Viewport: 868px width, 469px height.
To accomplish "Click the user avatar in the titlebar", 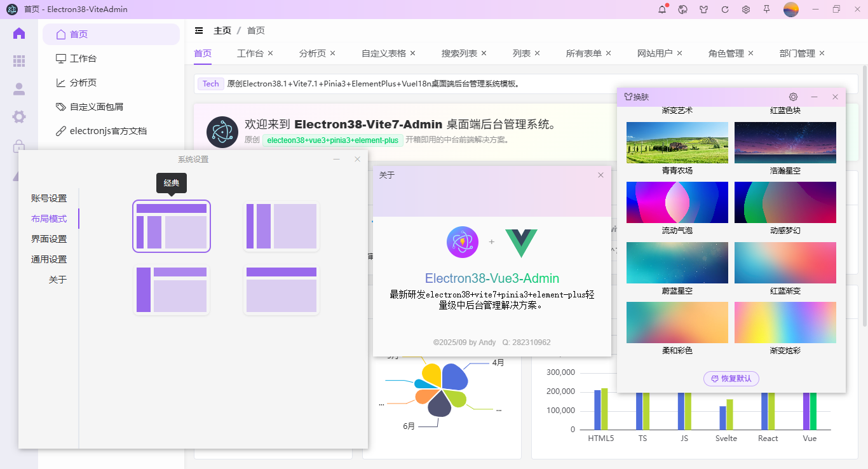I will pyautogui.click(x=790, y=10).
